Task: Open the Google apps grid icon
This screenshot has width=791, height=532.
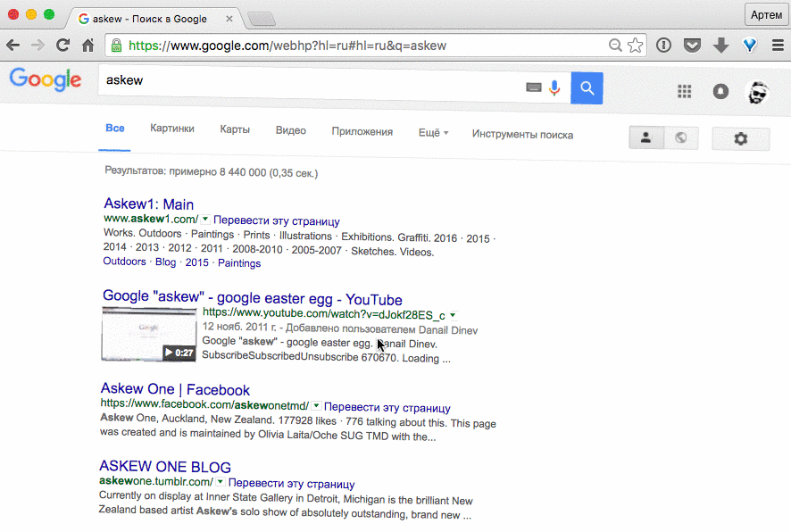Action: tap(685, 91)
